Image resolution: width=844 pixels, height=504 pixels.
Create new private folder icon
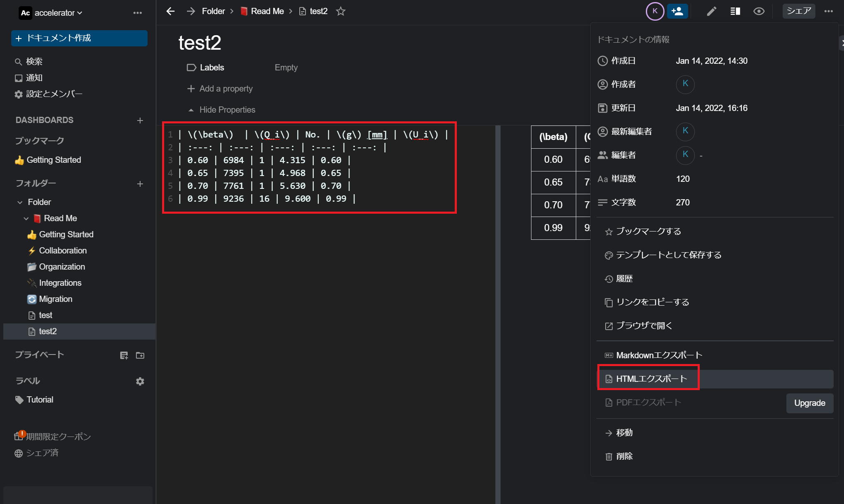point(140,355)
